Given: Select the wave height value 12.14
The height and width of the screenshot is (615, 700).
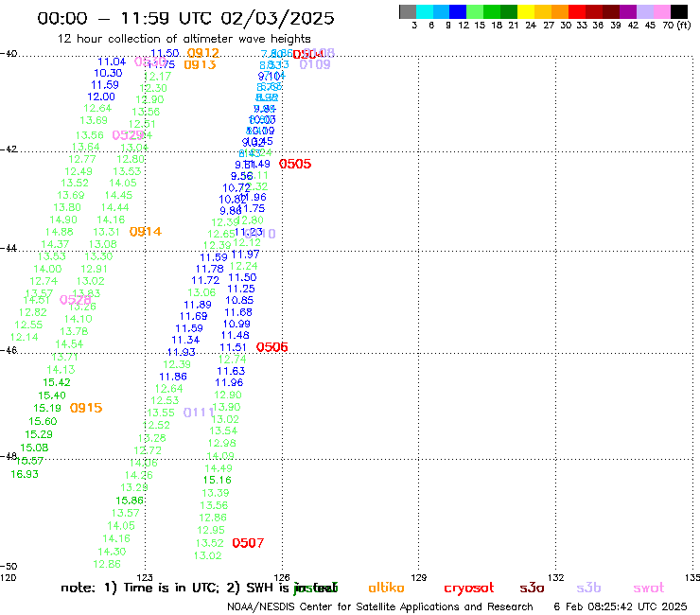Looking at the screenshot, I should [x=24, y=337].
